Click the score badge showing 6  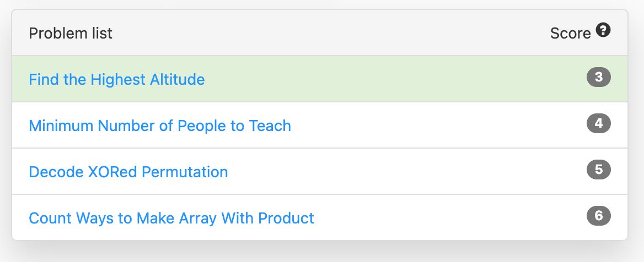point(598,216)
